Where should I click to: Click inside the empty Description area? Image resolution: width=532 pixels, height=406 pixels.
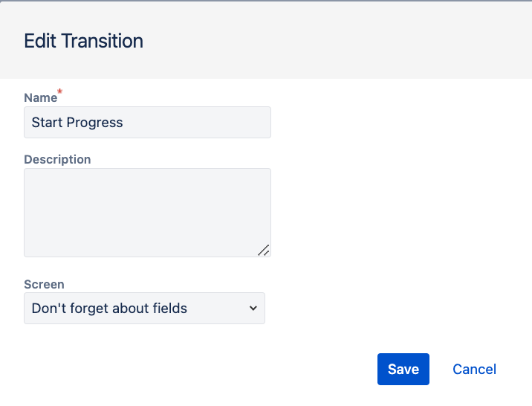coord(147,213)
